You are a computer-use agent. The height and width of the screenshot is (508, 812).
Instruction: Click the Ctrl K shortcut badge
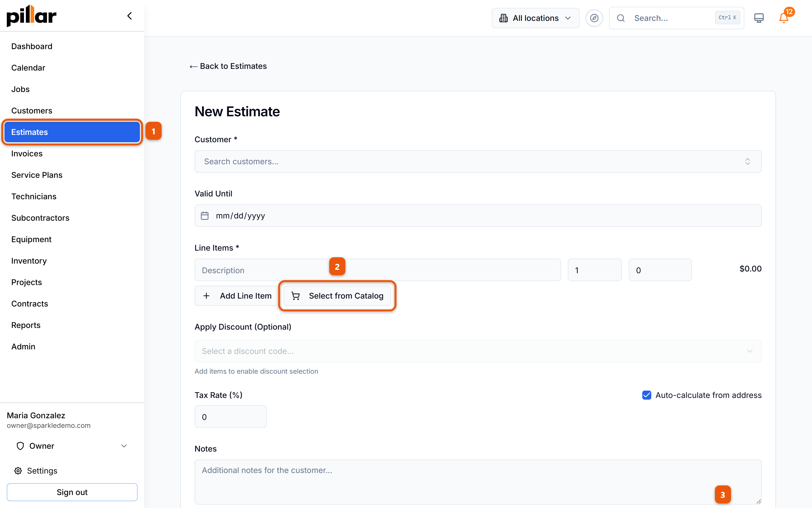pos(727,17)
